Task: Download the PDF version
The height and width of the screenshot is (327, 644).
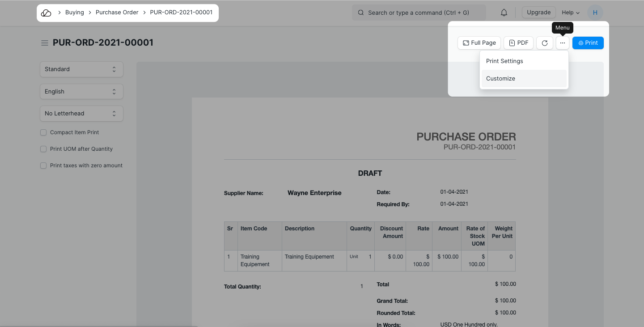Action: [x=518, y=43]
